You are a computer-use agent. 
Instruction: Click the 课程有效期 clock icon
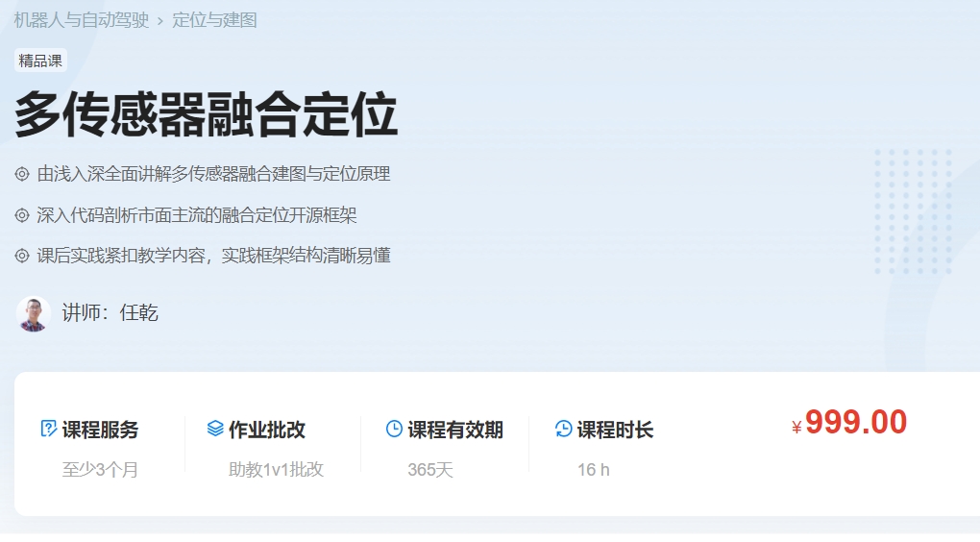[x=394, y=429]
